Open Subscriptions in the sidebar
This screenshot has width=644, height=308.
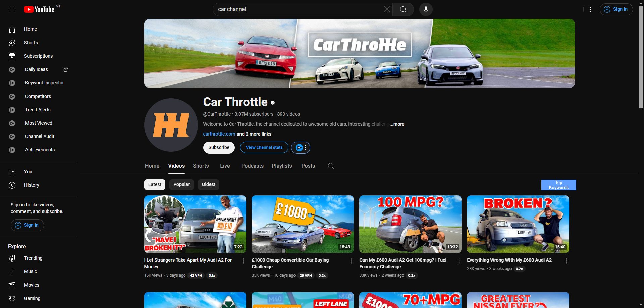pos(38,56)
